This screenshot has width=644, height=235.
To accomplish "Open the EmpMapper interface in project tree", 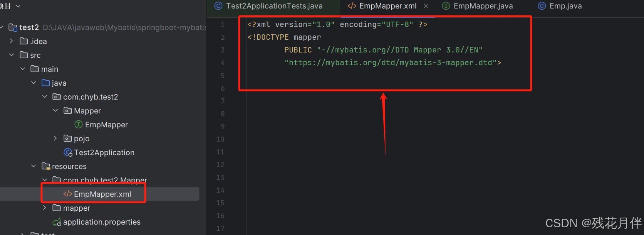I will coord(106,125).
